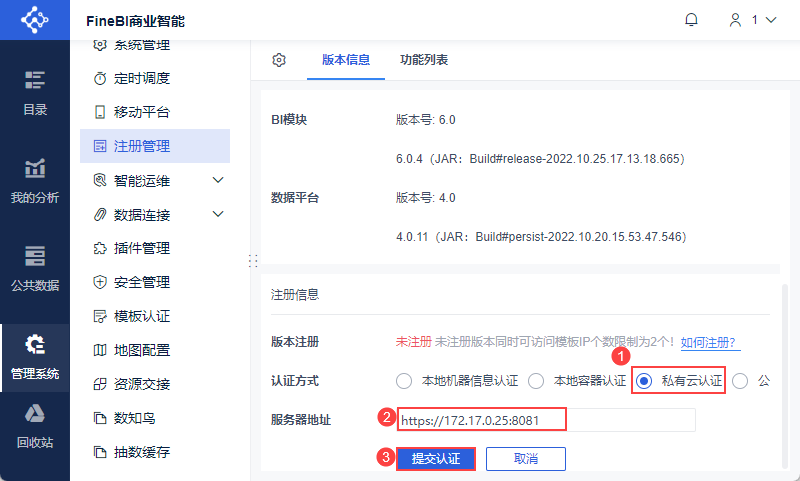This screenshot has width=800, height=481.
Task: Click the settings gear icon beside 版本信息
Action: pyautogui.click(x=279, y=60)
